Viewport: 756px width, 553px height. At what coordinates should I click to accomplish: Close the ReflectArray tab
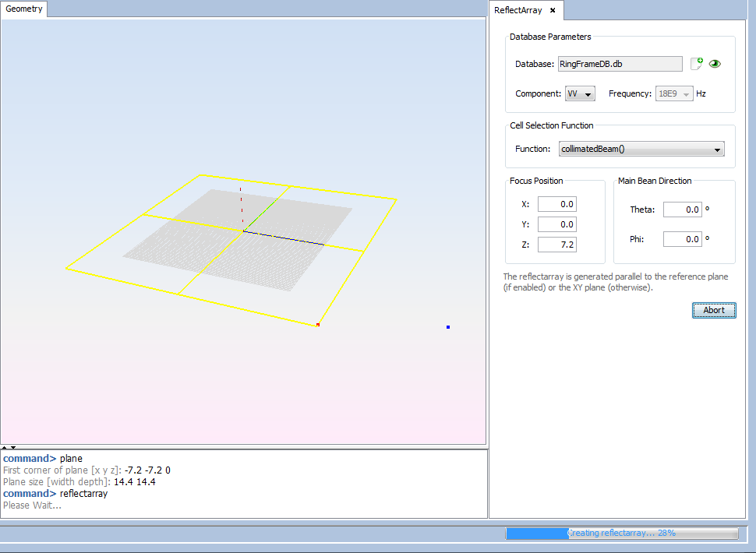coord(552,10)
